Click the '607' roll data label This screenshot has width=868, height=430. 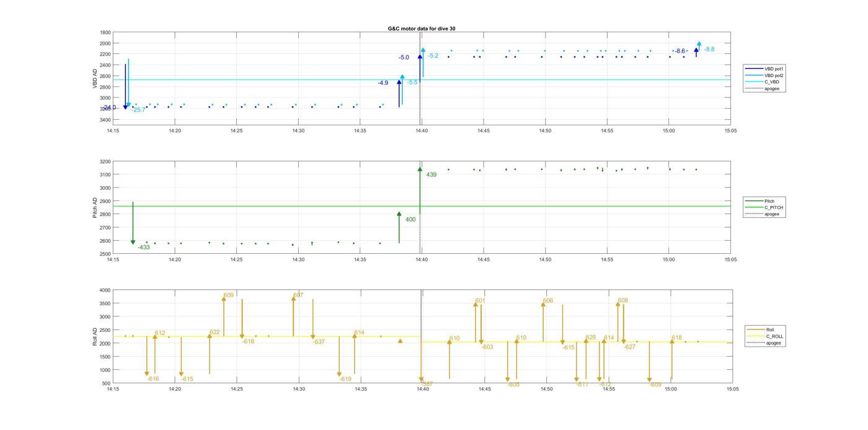point(298,295)
